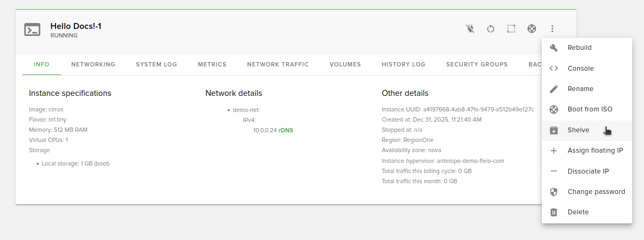The image size is (644, 240).
Task: Open the three-dot more actions menu
Action: (x=553, y=29)
